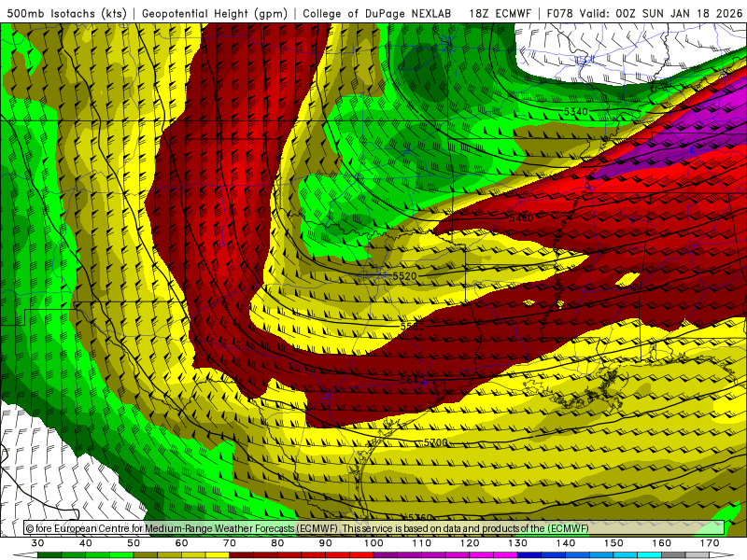Click the ECMWF copyright notice banner
This screenshot has height=560, width=747.
pos(374,528)
